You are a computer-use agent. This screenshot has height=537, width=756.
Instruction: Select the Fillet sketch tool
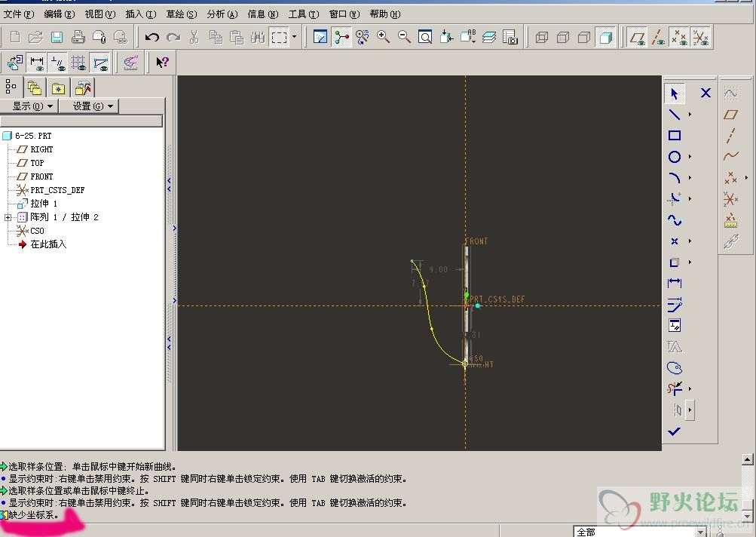coord(675,199)
